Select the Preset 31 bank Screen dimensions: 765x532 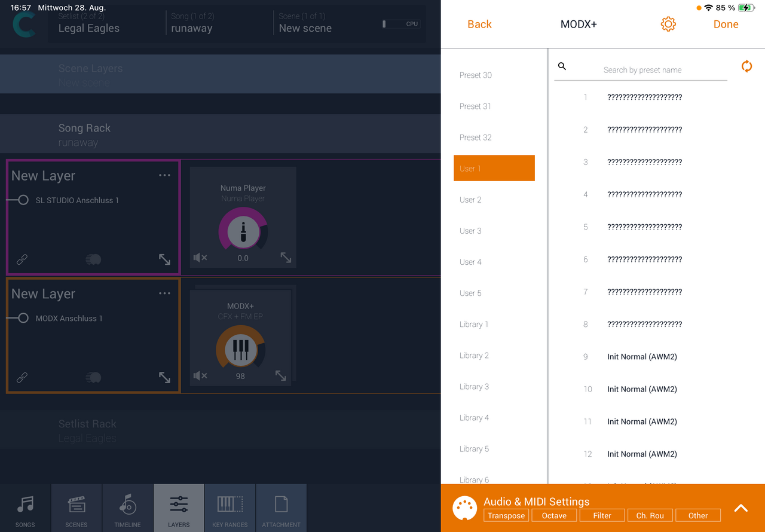click(x=494, y=106)
